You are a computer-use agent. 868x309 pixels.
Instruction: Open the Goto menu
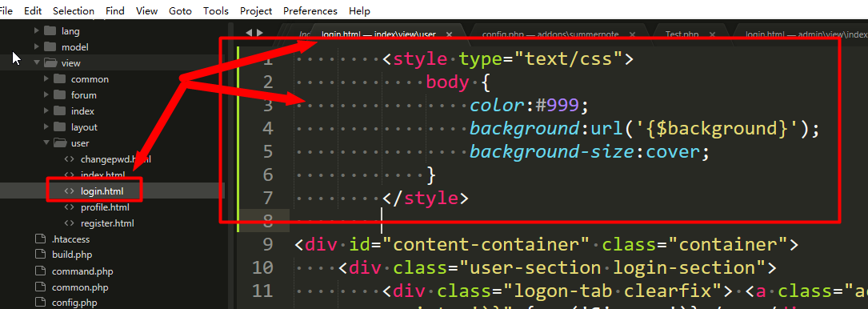click(x=181, y=10)
